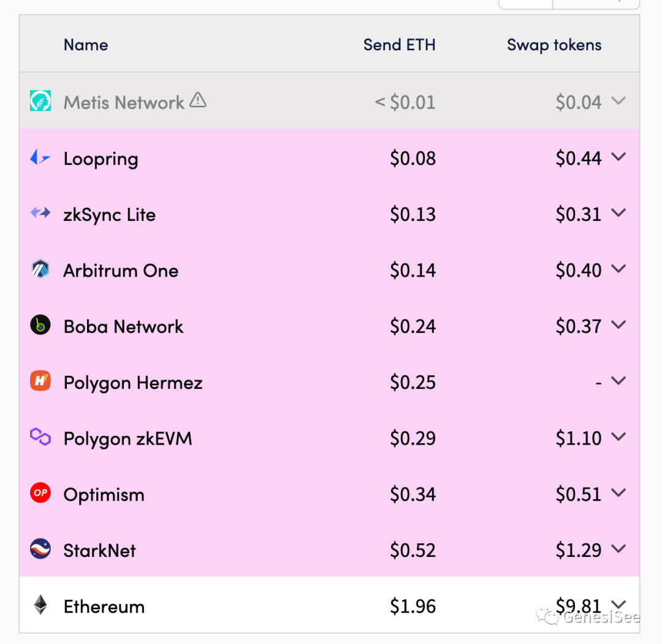Click the zkSync Lite arrows icon
The width and height of the screenshot is (662, 644).
[x=40, y=213]
